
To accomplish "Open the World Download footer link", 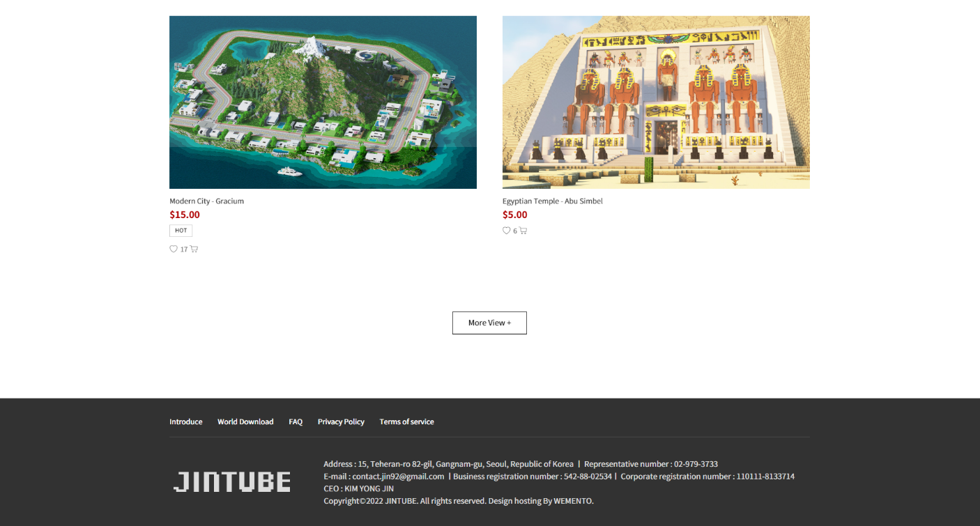I will click(245, 421).
